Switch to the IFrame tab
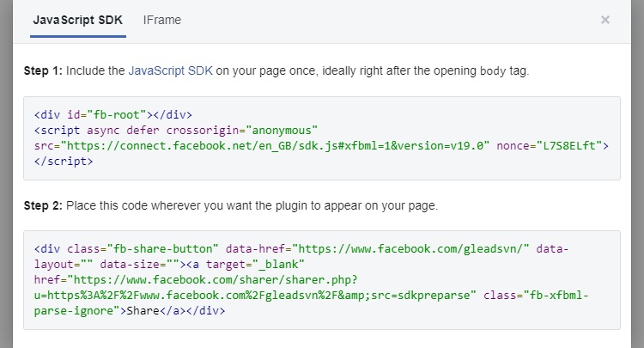This screenshot has width=644, height=348. [x=162, y=20]
